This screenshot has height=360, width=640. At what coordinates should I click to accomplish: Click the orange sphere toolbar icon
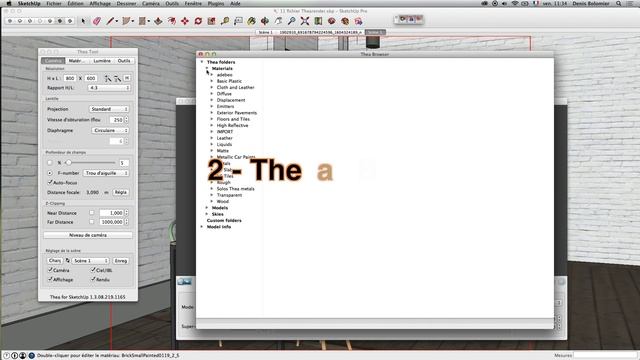pyautogui.click(x=345, y=21)
